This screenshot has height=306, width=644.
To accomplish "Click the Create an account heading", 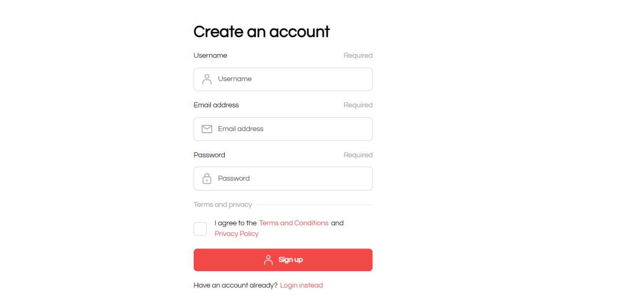I will [x=262, y=32].
